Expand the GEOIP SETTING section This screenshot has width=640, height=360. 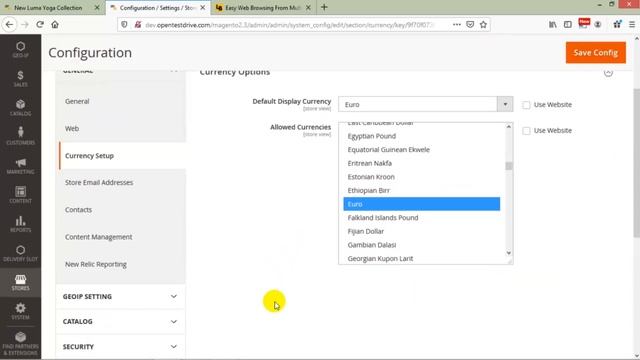120,296
